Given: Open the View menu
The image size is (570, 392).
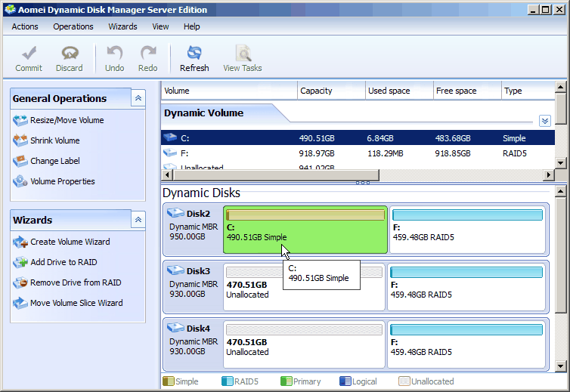Looking at the screenshot, I should point(160,26).
